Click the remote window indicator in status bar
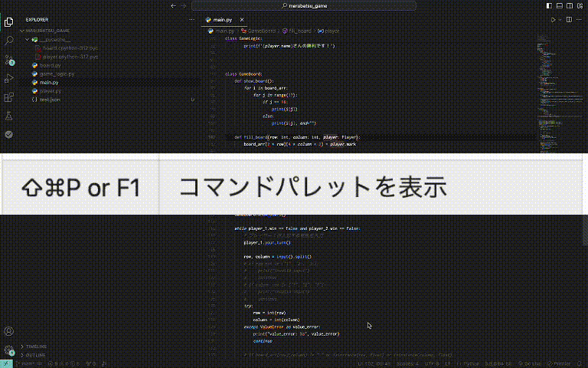Image resolution: width=588 pixels, height=368 pixels. pyautogui.click(x=6, y=363)
